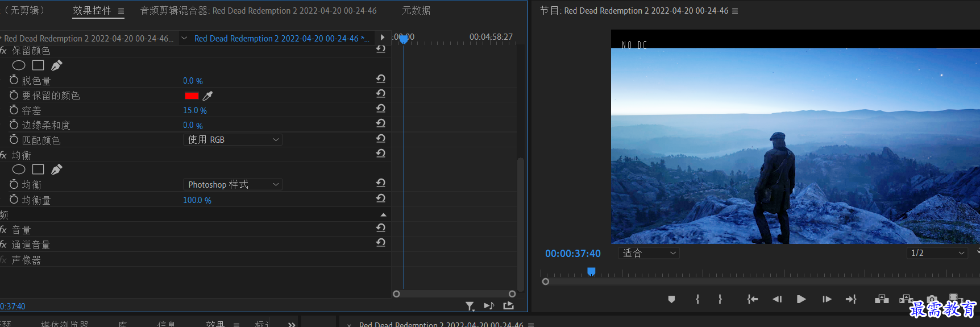Open the red color swatch
This screenshot has width=980, height=327.
[x=192, y=96]
